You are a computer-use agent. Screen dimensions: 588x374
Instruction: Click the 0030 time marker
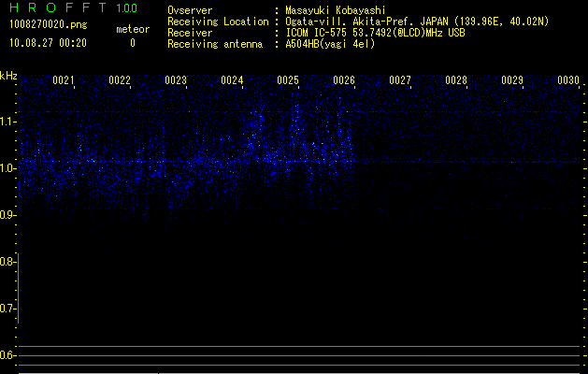568,80
